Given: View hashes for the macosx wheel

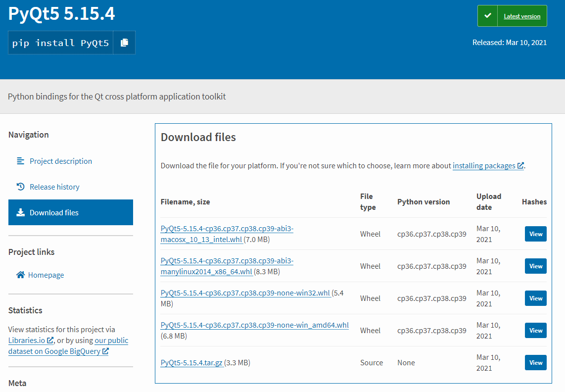Looking at the screenshot, I should tap(535, 234).
